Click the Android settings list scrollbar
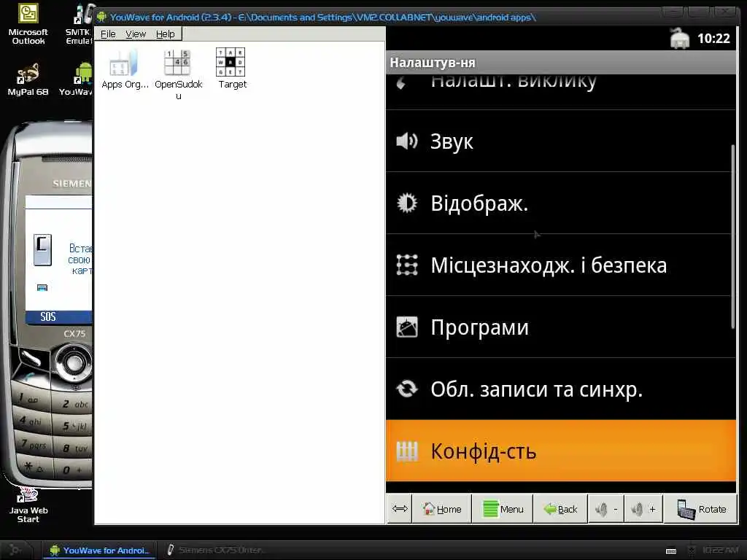Viewport: 747px width, 560px height. (732, 236)
